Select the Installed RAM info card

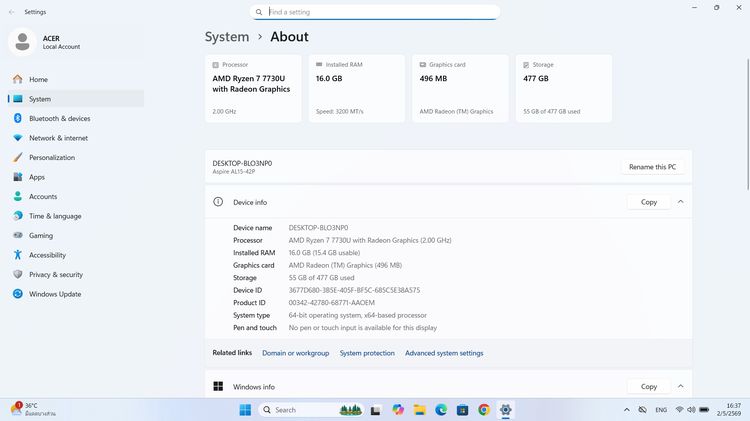click(356, 89)
